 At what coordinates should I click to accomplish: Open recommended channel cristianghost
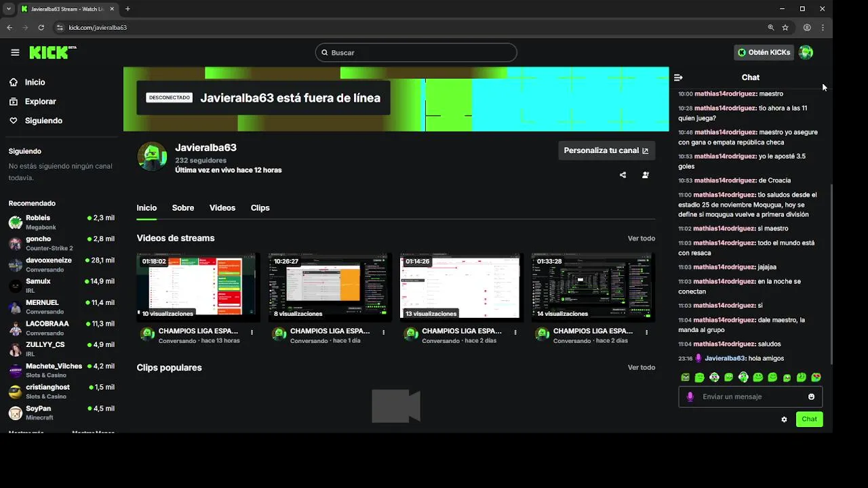[61, 392]
